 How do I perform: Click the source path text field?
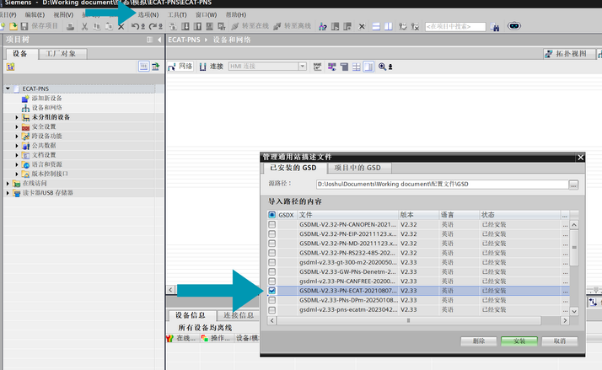[442, 184]
